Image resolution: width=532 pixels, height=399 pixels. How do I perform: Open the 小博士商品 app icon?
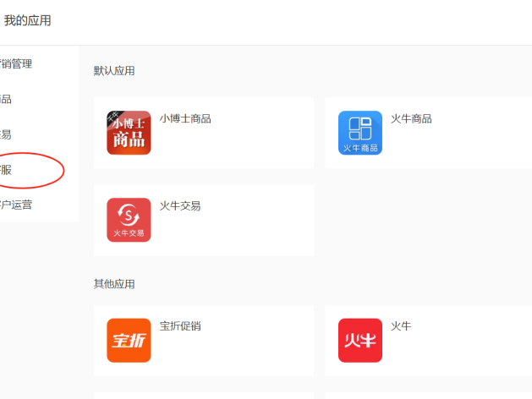129,133
